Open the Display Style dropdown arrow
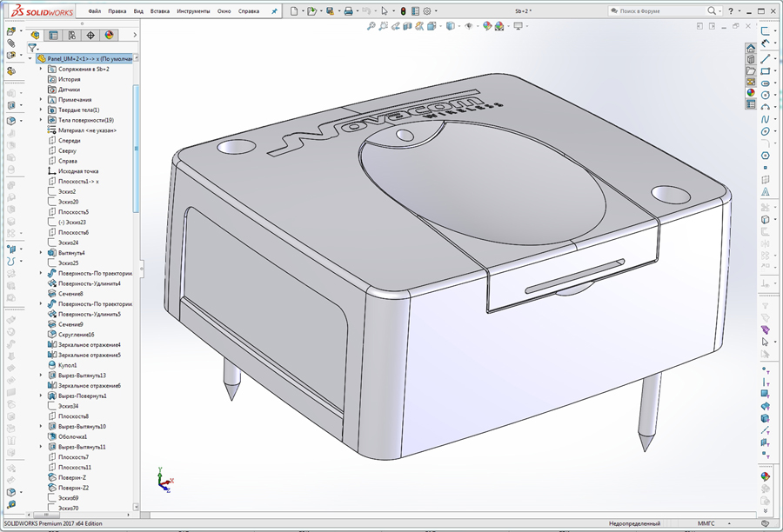 (458, 27)
